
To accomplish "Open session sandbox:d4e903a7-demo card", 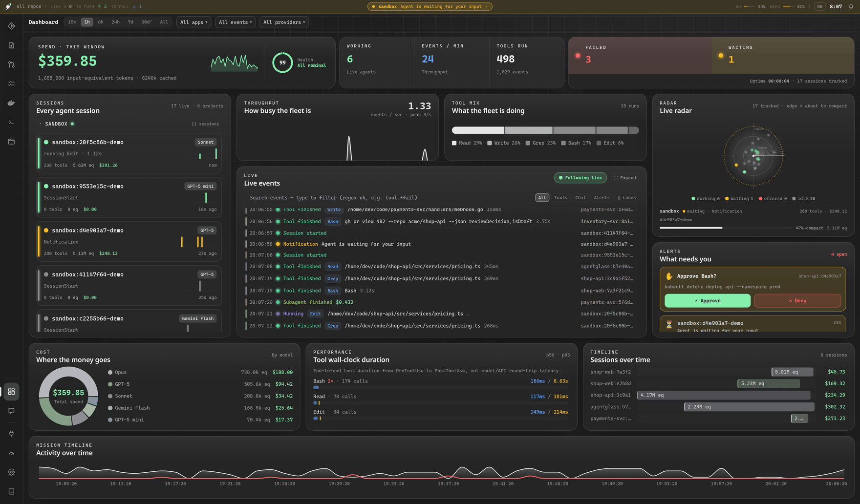I will coord(129,242).
